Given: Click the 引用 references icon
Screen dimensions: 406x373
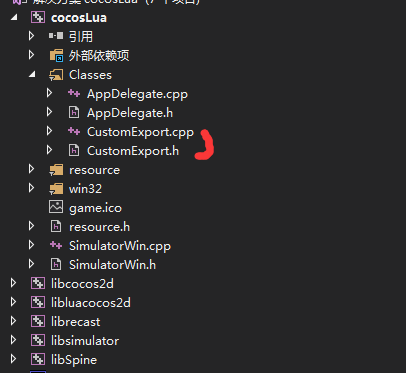Looking at the screenshot, I should (56, 36).
